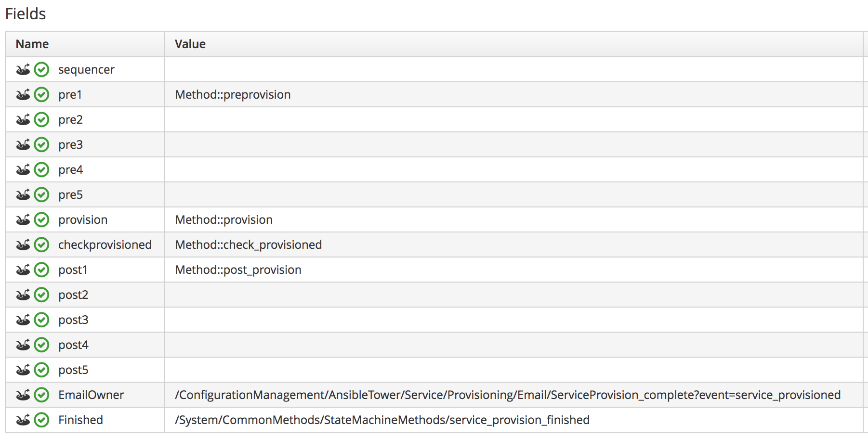
Task: Click the state icon beside sequencer
Action: coord(23,70)
